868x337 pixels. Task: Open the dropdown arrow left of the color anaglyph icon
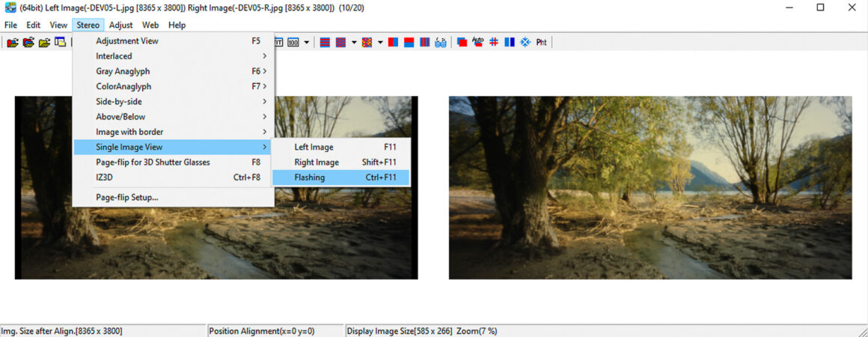click(x=354, y=43)
